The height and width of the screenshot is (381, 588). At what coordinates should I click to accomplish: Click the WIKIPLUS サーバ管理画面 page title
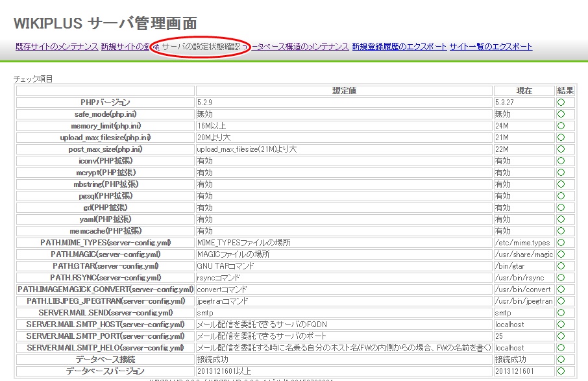pos(105,23)
